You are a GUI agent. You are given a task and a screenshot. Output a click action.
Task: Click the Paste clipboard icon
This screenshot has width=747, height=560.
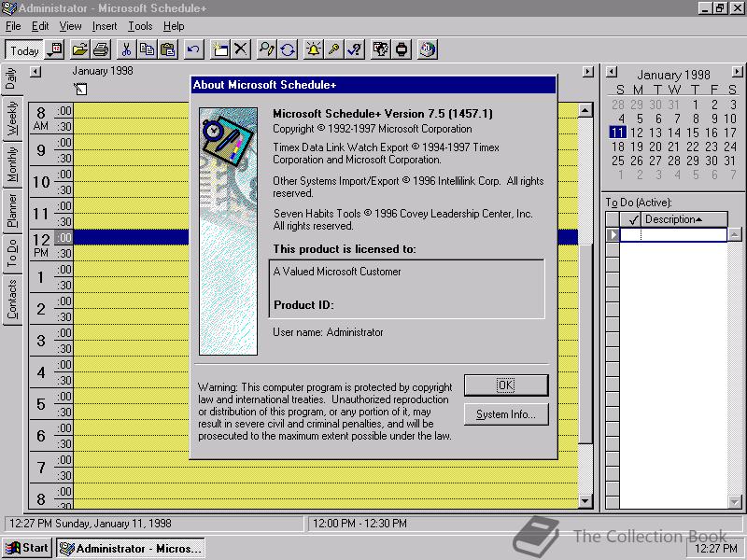[168, 50]
